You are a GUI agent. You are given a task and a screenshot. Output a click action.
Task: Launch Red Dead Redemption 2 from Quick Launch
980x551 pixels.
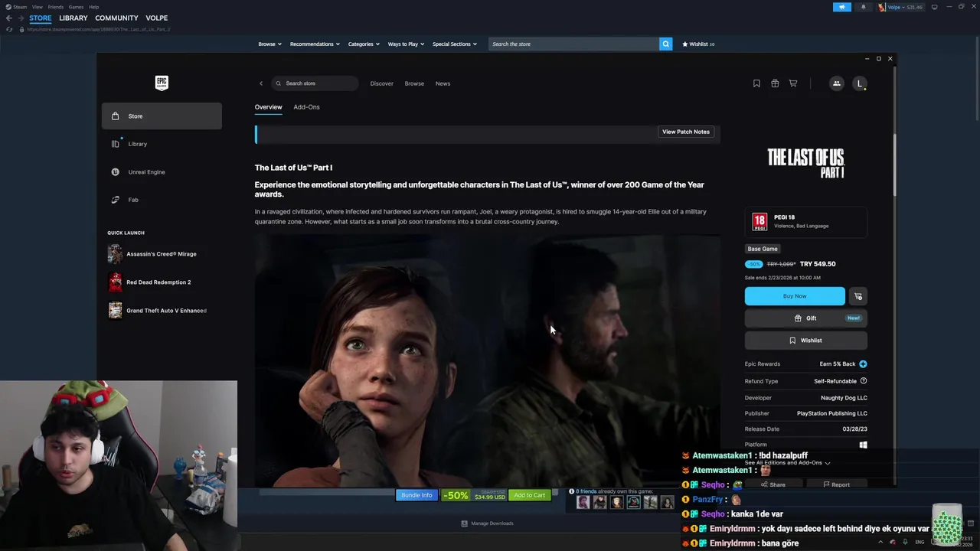pyautogui.click(x=162, y=282)
